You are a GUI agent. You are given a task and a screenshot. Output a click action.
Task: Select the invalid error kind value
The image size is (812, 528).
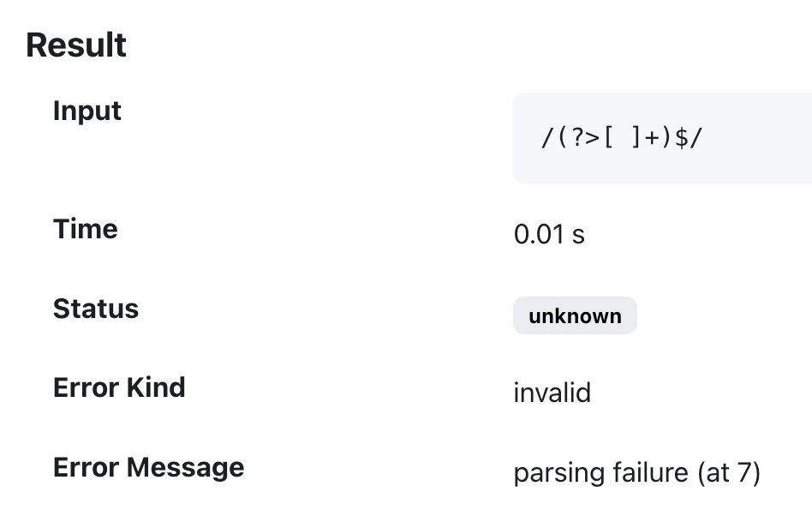(x=552, y=393)
